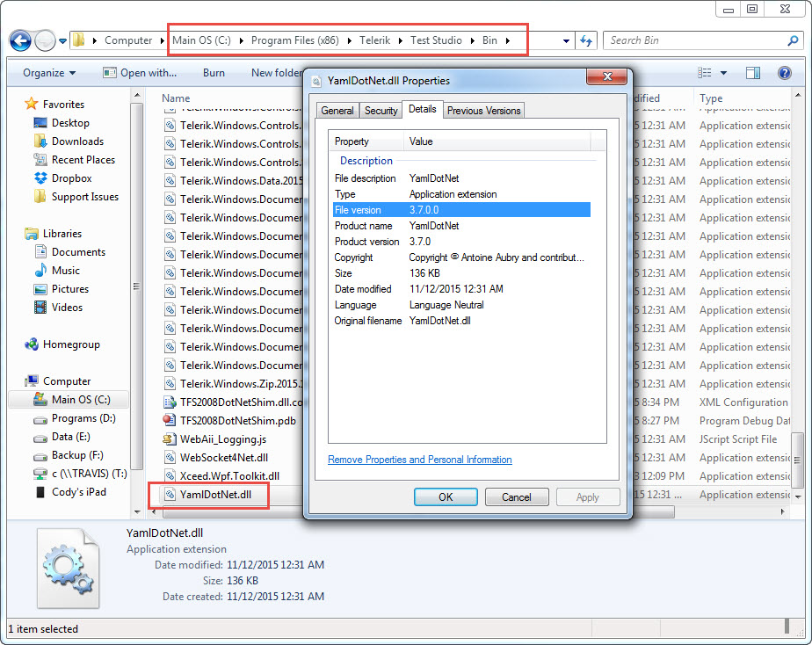Click Telerik breadcrumb in address bar

pyautogui.click(x=375, y=40)
